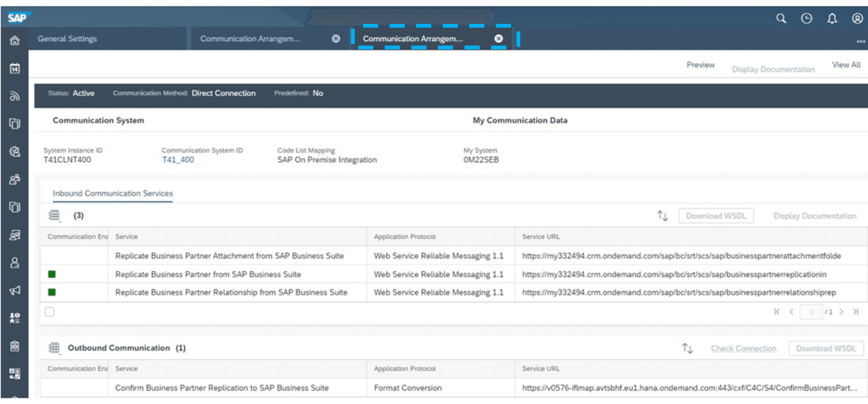This screenshot has height=404, width=868.
Task: Go to the Home icon in sidebar
Action: point(15,41)
